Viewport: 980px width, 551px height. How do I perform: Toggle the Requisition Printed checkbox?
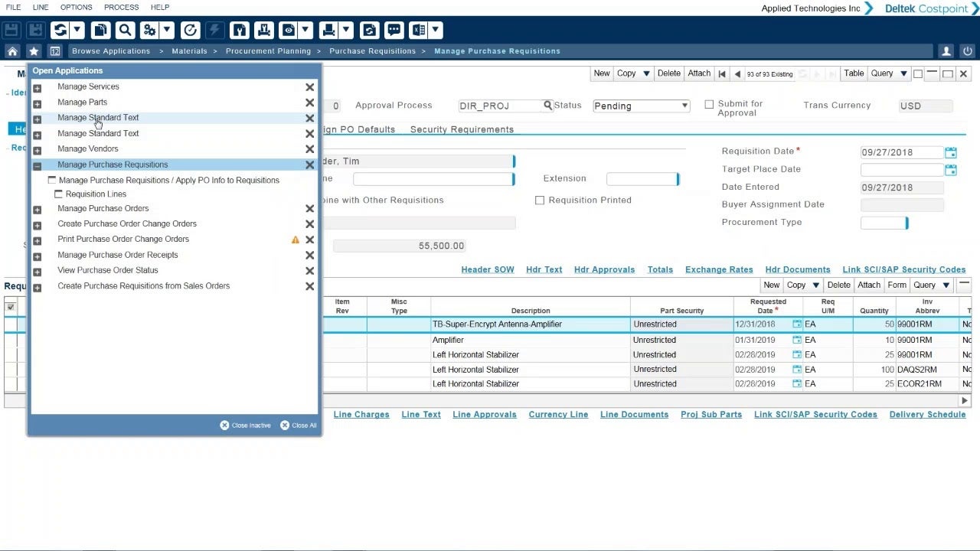click(540, 200)
